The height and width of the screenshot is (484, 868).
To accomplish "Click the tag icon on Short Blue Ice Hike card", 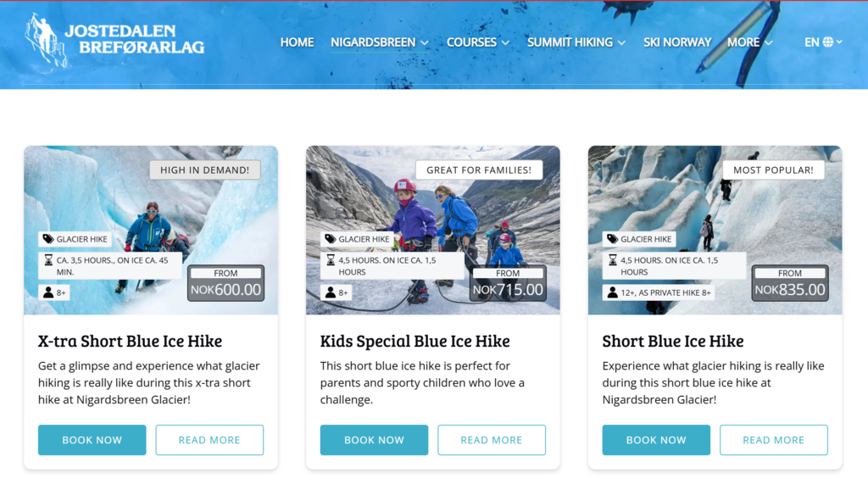I will (x=612, y=239).
